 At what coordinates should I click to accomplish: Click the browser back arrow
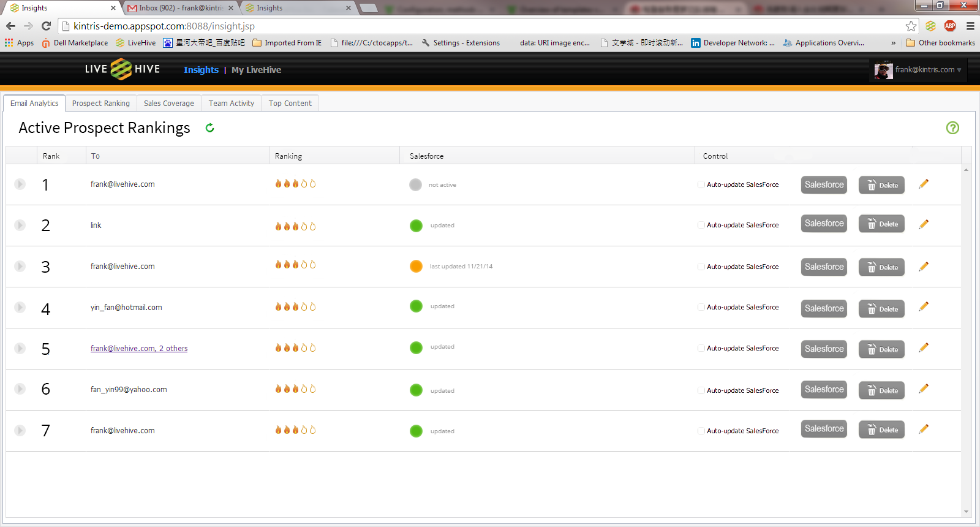10,26
